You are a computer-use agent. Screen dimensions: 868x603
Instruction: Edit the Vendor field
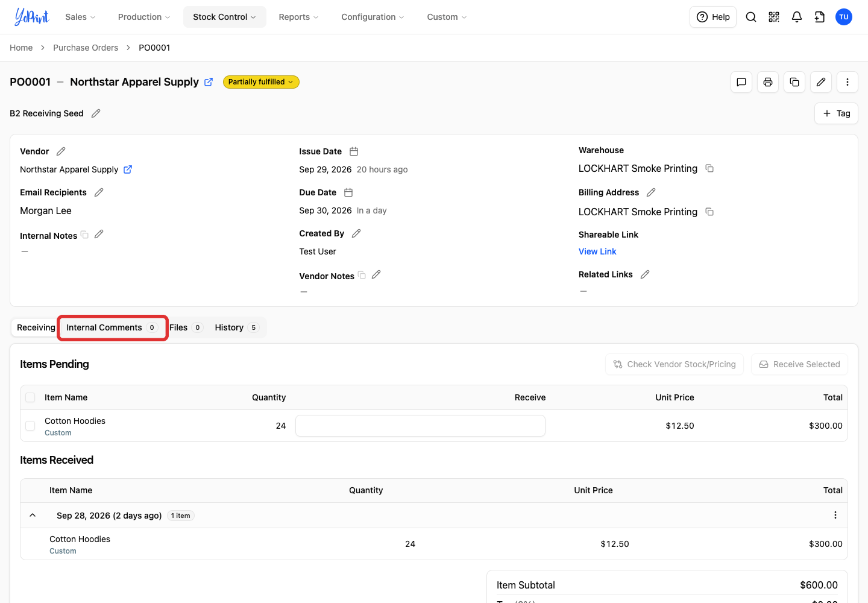61,151
